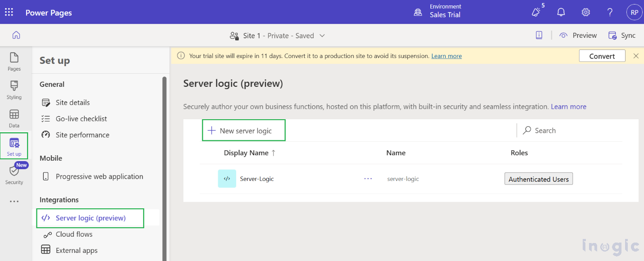Open notifications with the bell icon
644x261 pixels.
tap(561, 12)
